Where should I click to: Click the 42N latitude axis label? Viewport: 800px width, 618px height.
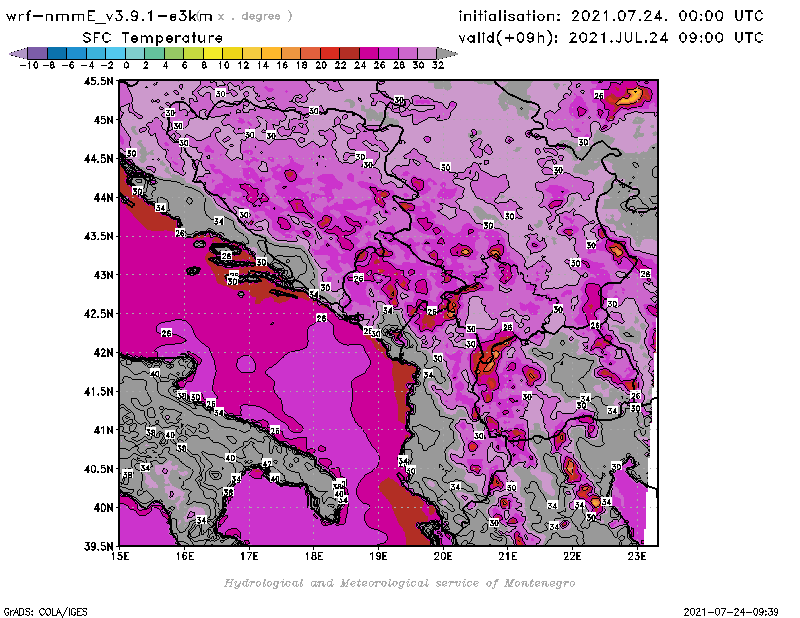tap(102, 352)
